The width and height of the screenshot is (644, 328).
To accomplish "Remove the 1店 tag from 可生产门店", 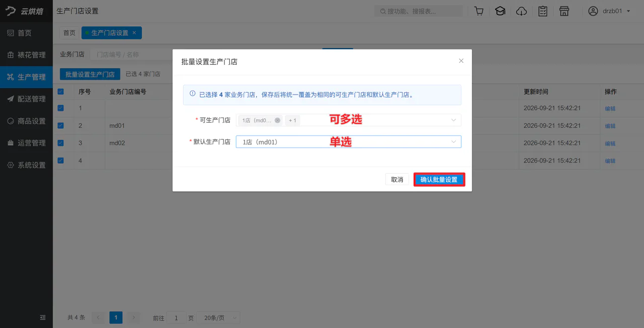I will click(x=277, y=120).
